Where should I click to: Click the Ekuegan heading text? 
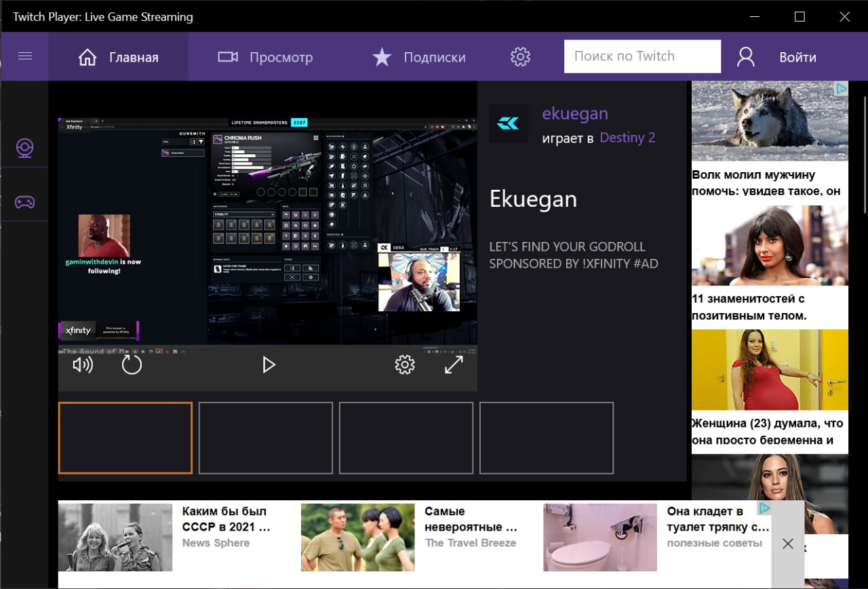(533, 199)
